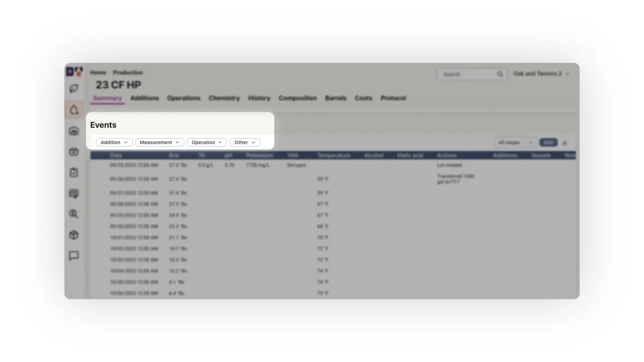644x362 pixels.
Task: Open the Oak and Tannins 2 account menu
Action: click(x=541, y=74)
